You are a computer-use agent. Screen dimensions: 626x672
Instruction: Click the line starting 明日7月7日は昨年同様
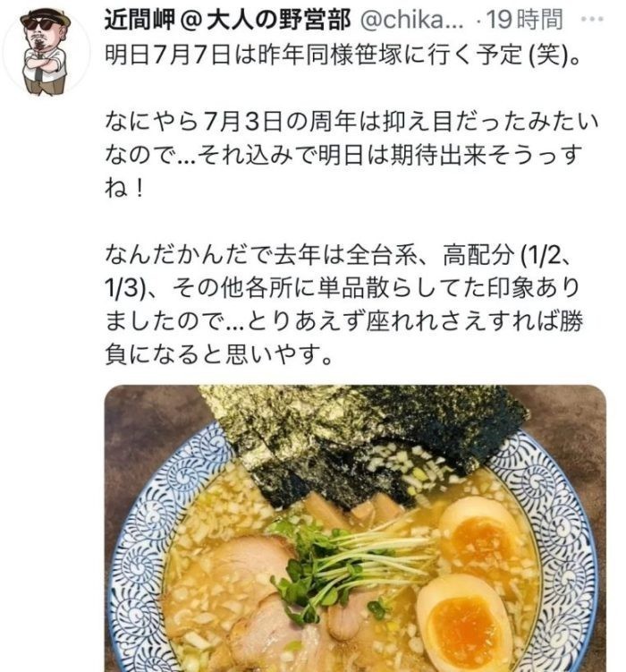(343, 55)
